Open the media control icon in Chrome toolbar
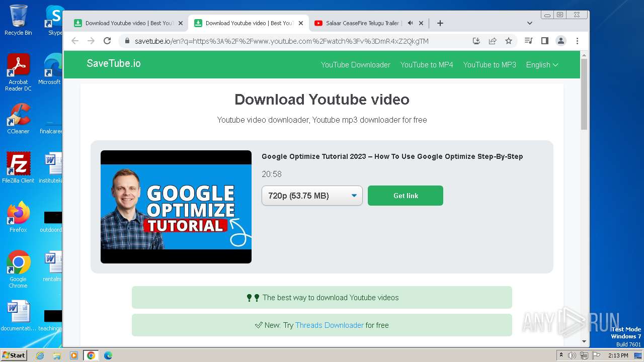This screenshot has width=644, height=362. (x=528, y=41)
